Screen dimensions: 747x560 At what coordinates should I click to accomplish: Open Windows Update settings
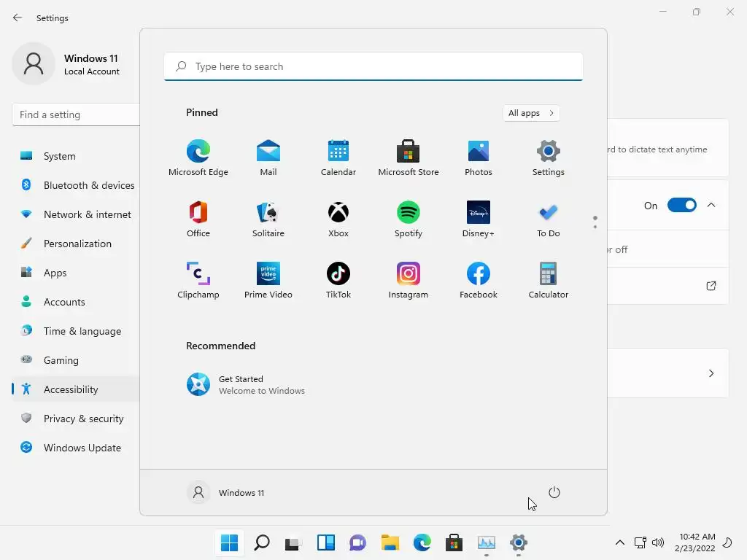click(76, 448)
